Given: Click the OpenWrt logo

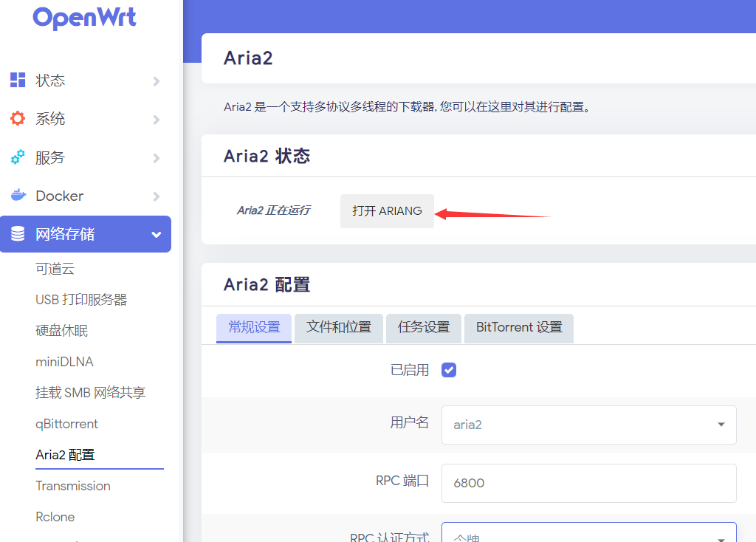Looking at the screenshot, I should click(84, 18).
